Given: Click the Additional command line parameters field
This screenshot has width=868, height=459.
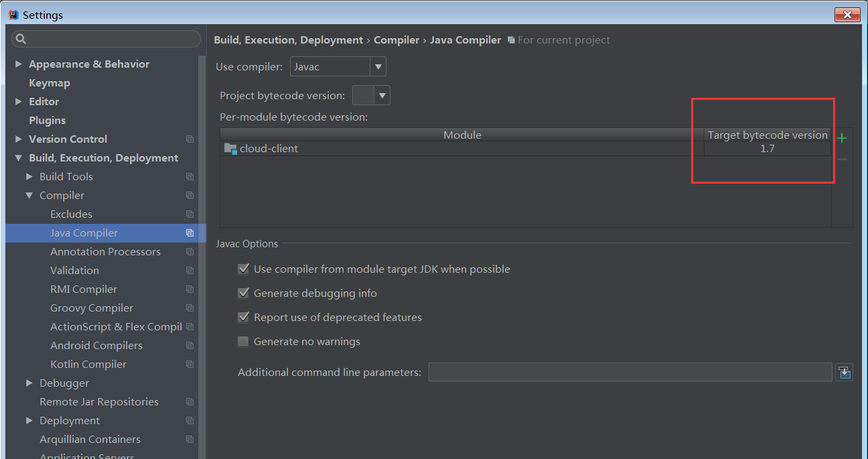Looking at the screenshot, I should 630,372.
